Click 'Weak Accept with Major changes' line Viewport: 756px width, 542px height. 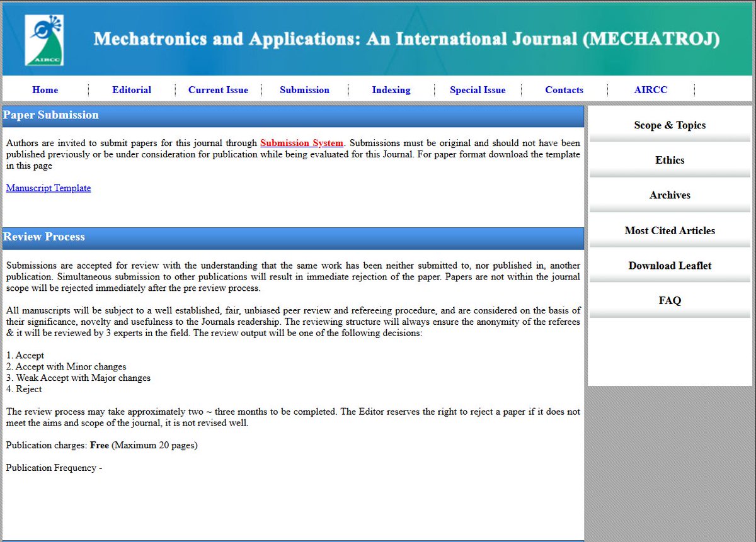coord(78,378)
